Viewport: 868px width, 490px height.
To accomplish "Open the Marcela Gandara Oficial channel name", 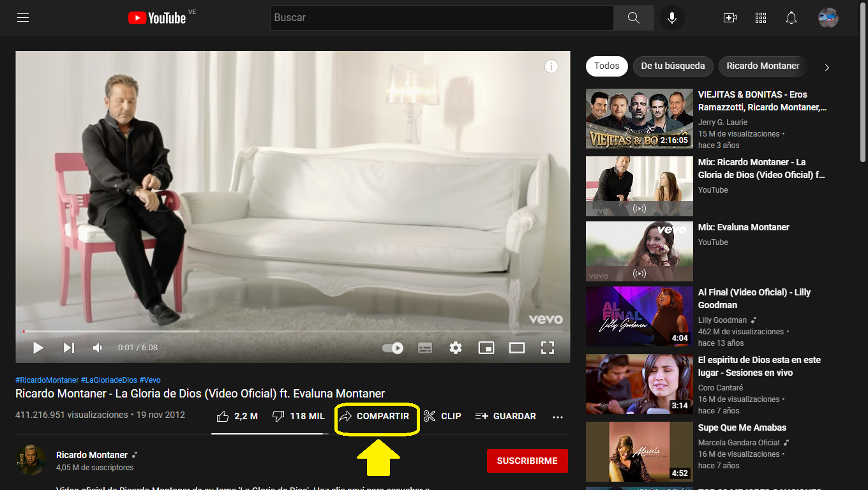I will (739, 443).
